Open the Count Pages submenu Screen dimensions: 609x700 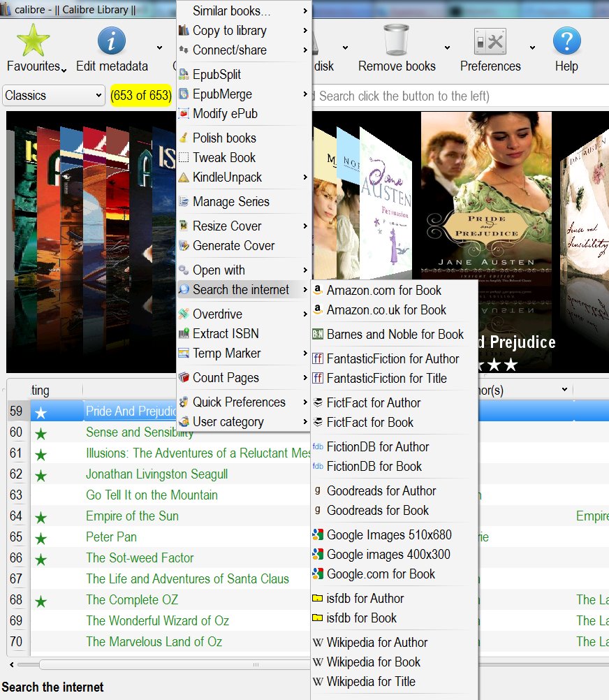244,378
